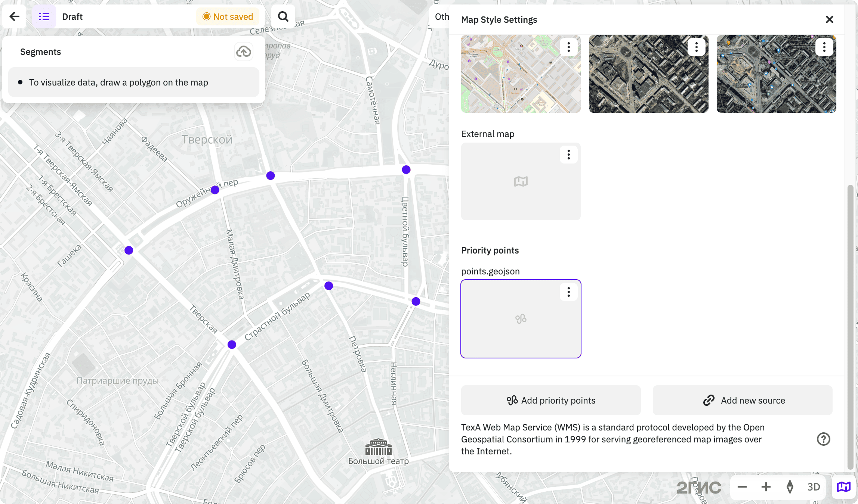
Task: Click purple point next to Оружейный пер label
Action: pyautogui.click(x=215, y=190)
